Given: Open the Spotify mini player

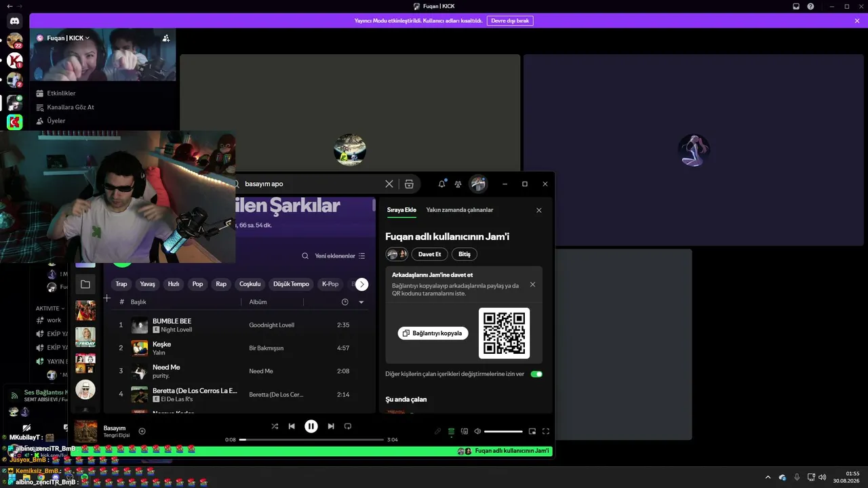Looking at the screenshot, I should click(532, 431).
